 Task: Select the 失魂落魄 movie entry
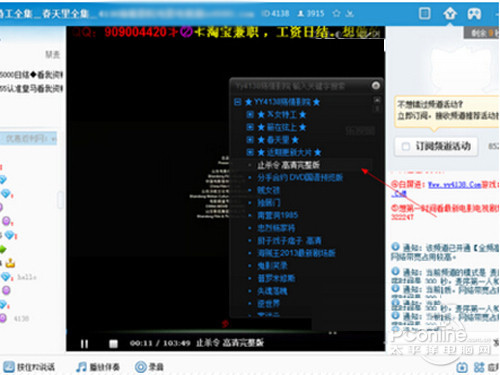click(x=272, y=291)
